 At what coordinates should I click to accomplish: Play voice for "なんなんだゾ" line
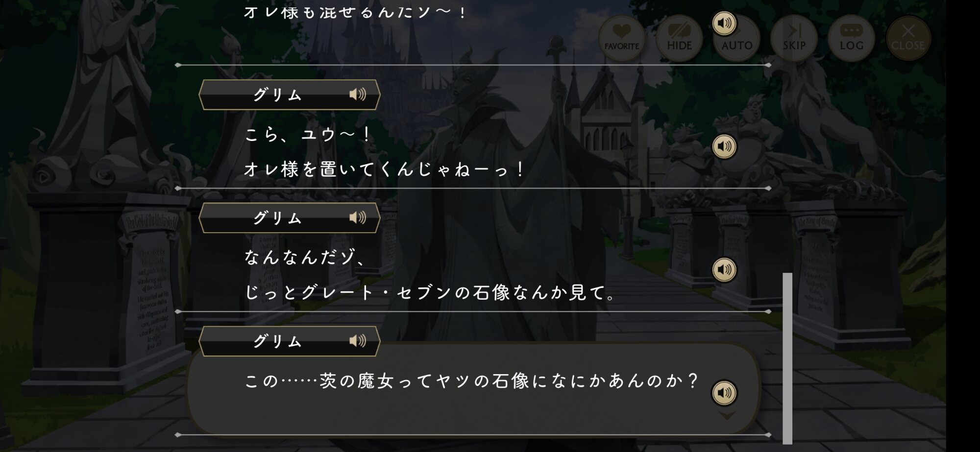click(724, 269)
